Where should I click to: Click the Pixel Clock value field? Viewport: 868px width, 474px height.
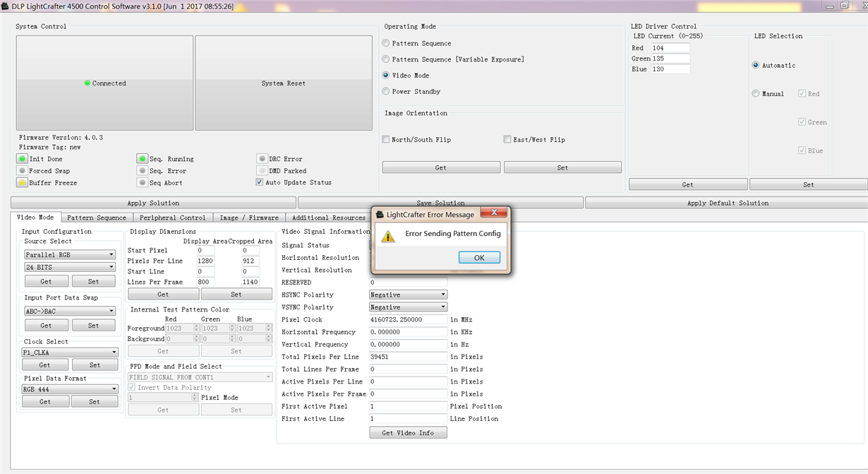pyautogui.click(x=408, y=319)
